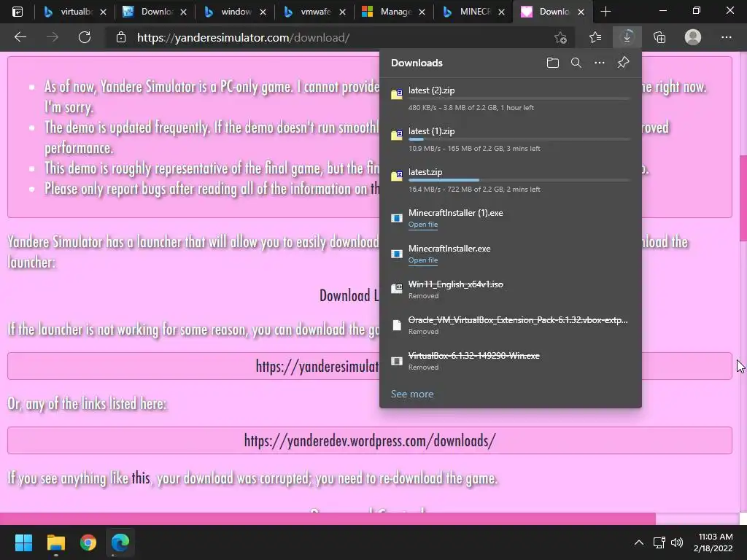This screenshot has width=747, height=560.
Task: Open the profile avatar menu
Action: pos(693,37)
